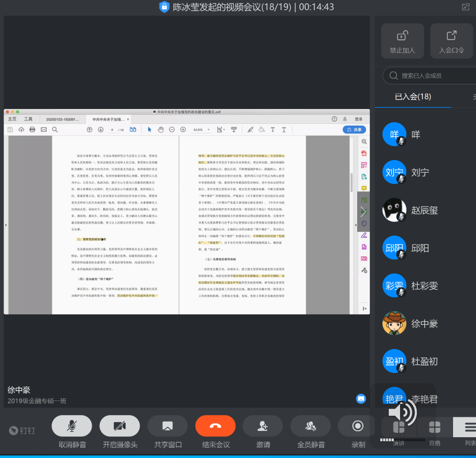
Task: Open the 入会口令 share icon
Action: tap(451, 36)
